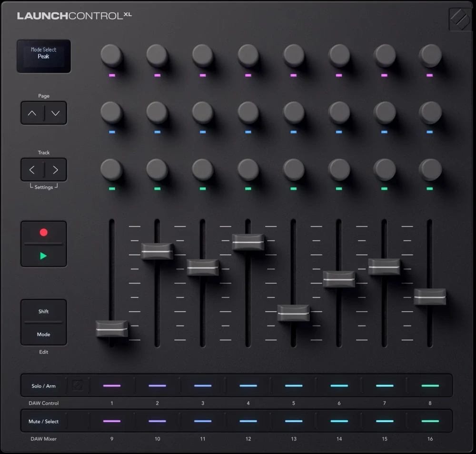
Task: Click the small logo button beside Solo / Arm
Action: (x=78, y=385)
